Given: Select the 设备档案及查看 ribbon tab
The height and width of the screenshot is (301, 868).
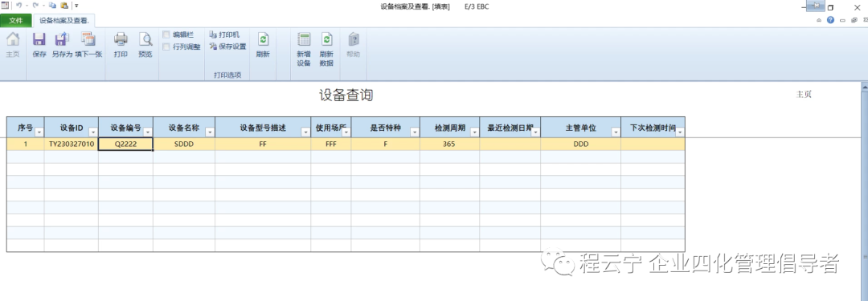Looking at the screenshot, I should (64, 21).
